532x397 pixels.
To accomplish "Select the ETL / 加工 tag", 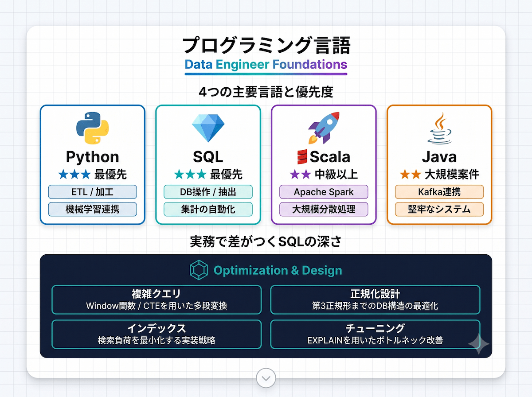I will [x=93, y=192].
